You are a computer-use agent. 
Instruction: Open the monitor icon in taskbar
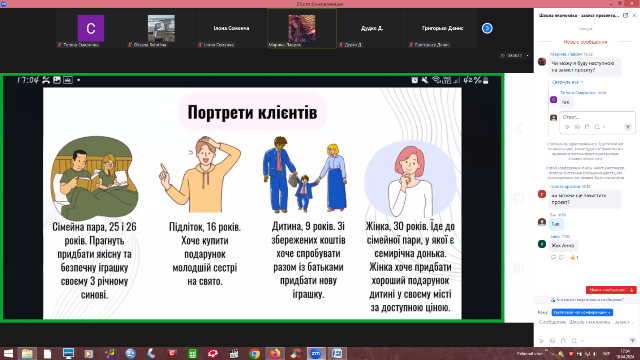pyautogui.click(x=68, y=353)
